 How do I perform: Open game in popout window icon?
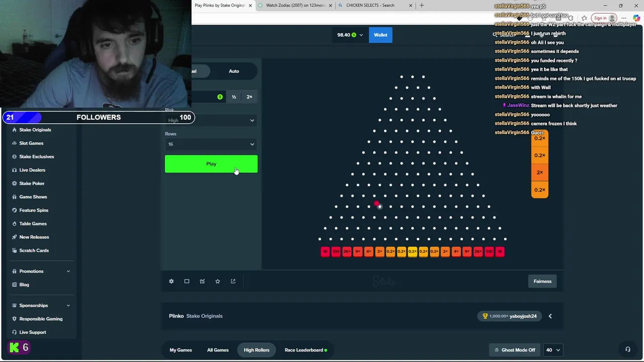click(x=233, y=281)
